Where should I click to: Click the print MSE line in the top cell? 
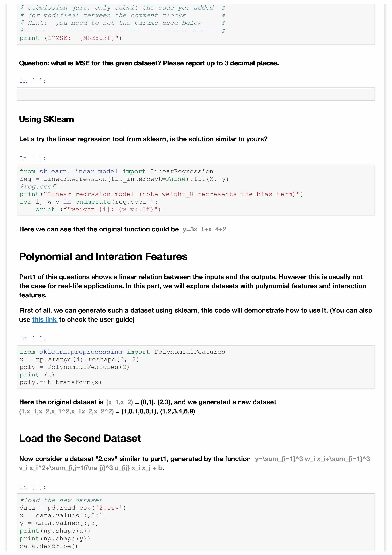tap(70, 38)
